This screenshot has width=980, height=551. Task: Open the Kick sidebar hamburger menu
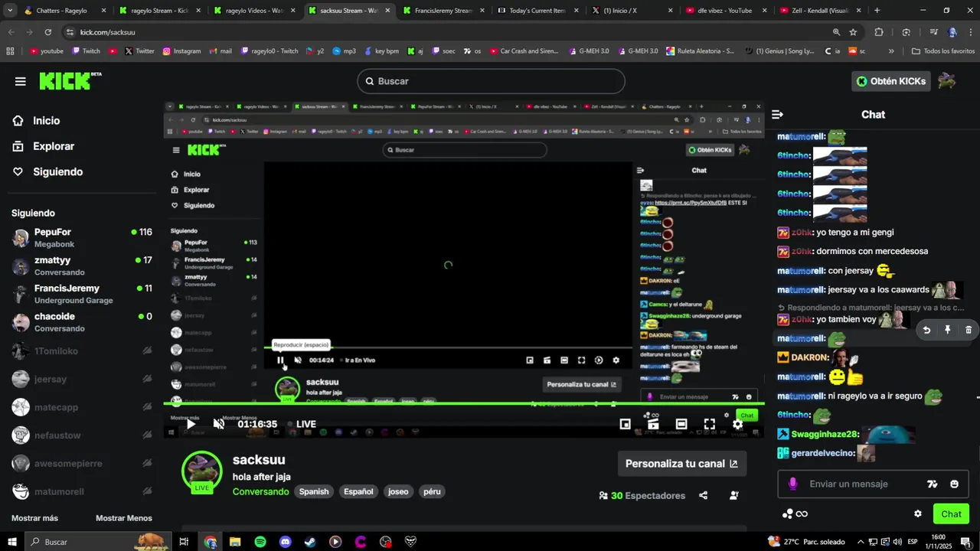tap(20, 81)
